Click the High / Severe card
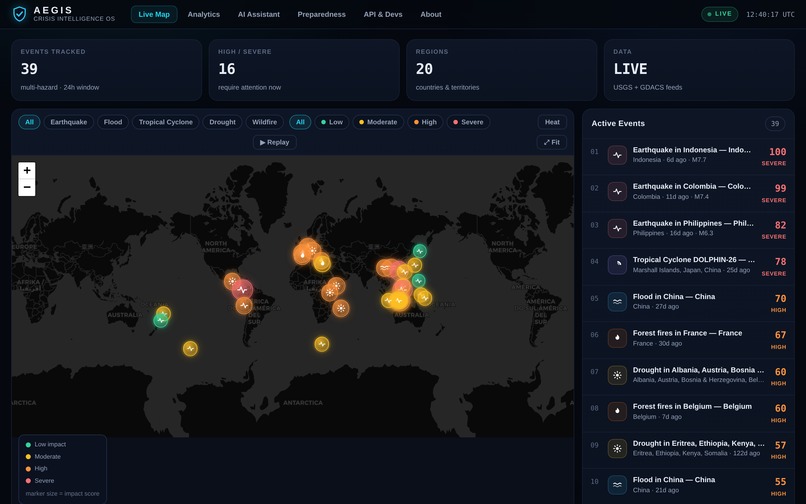 click(x=304, y=70)
